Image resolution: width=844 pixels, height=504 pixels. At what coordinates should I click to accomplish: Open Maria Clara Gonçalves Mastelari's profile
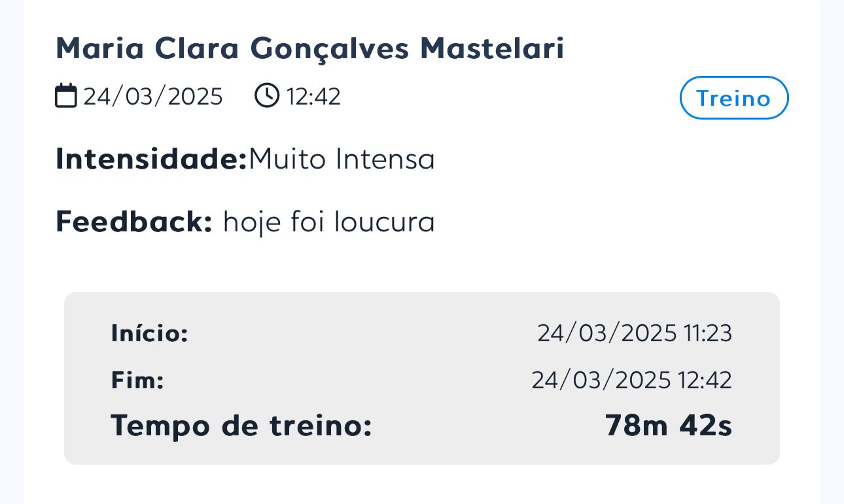[310, 48]
